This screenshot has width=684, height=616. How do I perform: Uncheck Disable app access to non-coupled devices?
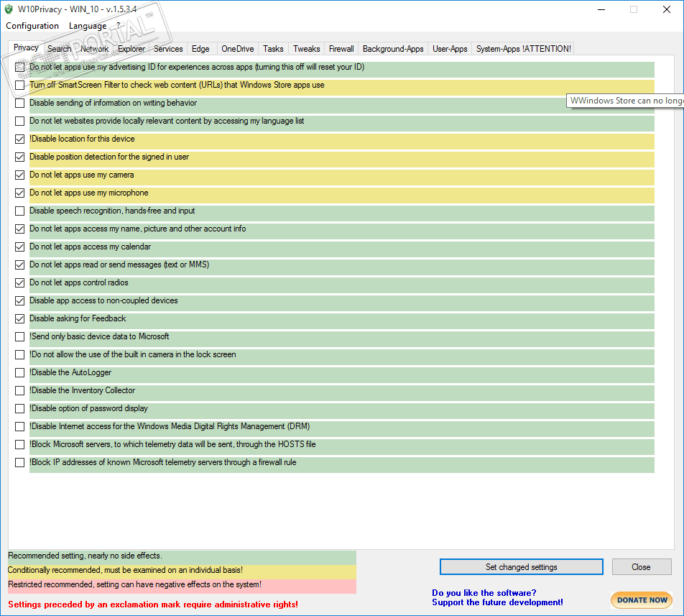[19, 300]
